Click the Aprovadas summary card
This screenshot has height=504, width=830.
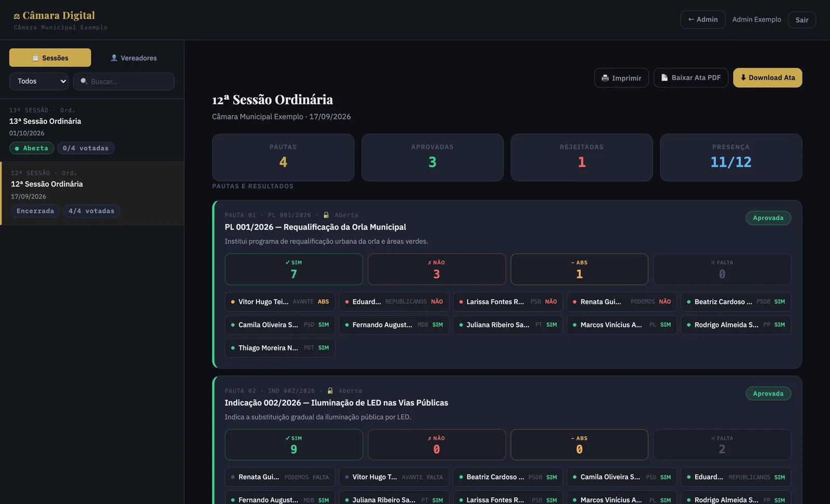432,158
